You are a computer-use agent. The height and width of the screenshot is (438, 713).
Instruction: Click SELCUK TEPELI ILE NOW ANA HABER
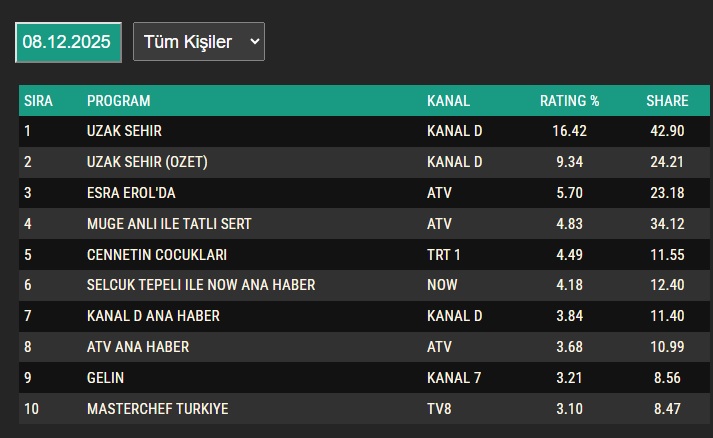click(x=201, y=285)
